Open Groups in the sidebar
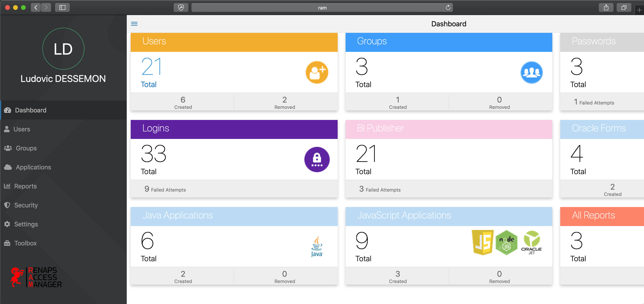This screenshot has height=304, width=644. click(x=63, y=148)
